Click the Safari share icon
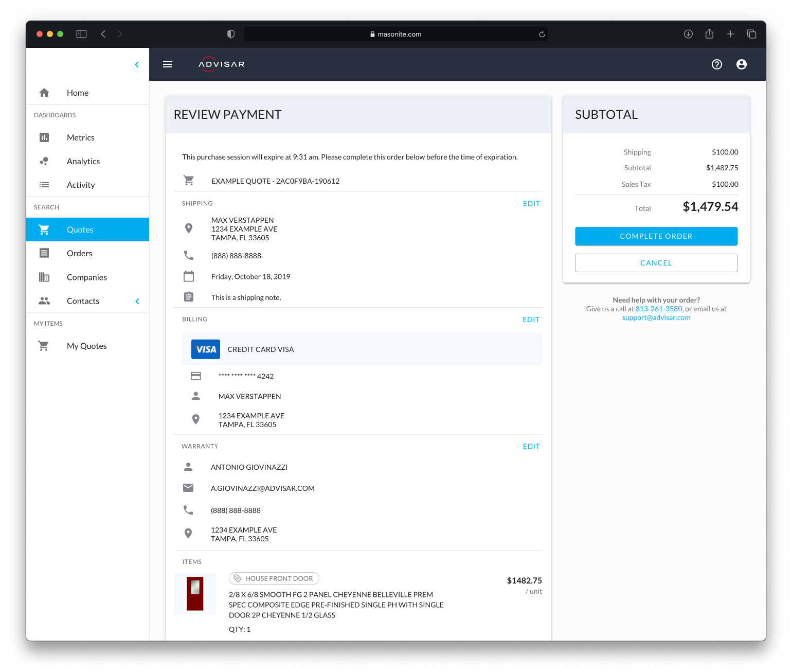Viewport: 792px width, 672px height. (x=709, y=34)
